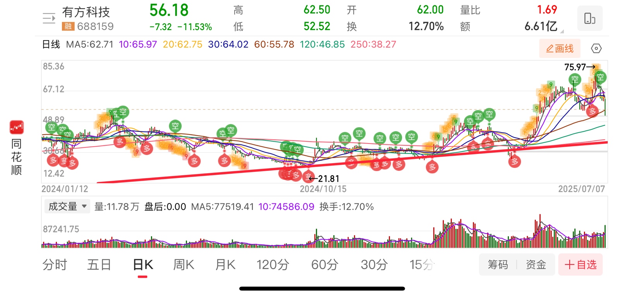This screenshot has width=644, height=297.
Task: Tap the 20:62.75 moving average label
Action: (x=182, y=44)
